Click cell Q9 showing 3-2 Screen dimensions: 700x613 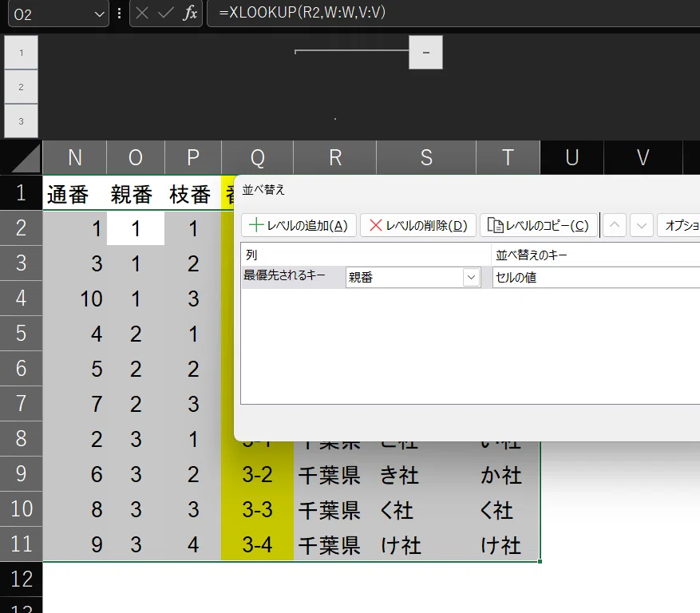coord(258,474)
